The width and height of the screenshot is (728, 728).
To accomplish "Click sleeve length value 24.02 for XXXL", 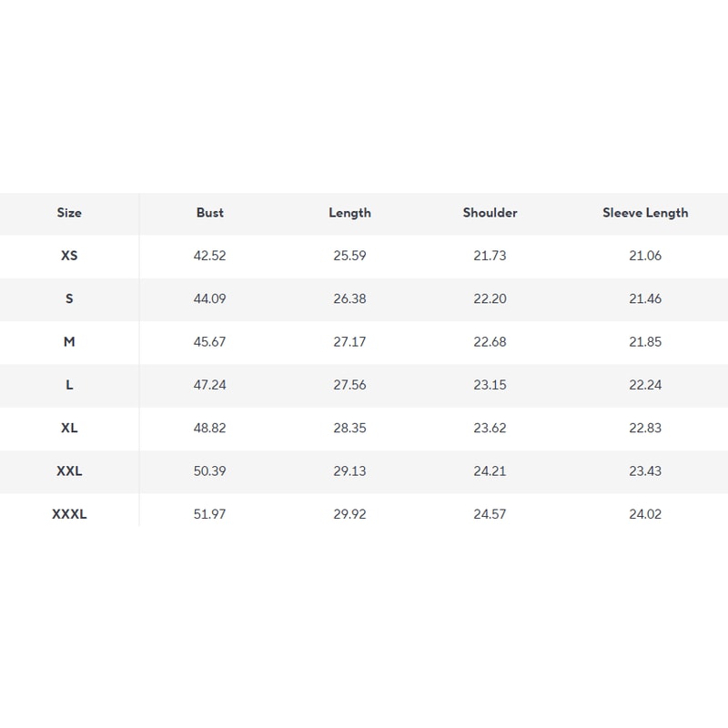I will pos(645,514).
